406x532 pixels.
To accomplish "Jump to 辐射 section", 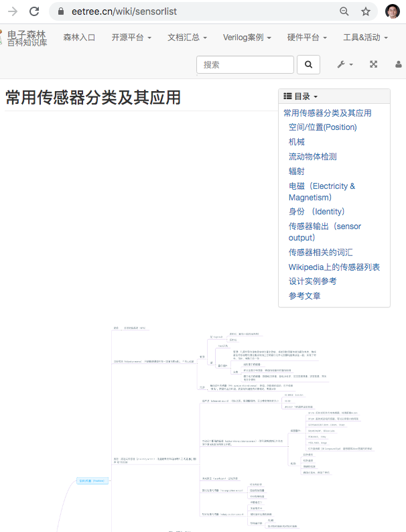I will click(296, 172).
